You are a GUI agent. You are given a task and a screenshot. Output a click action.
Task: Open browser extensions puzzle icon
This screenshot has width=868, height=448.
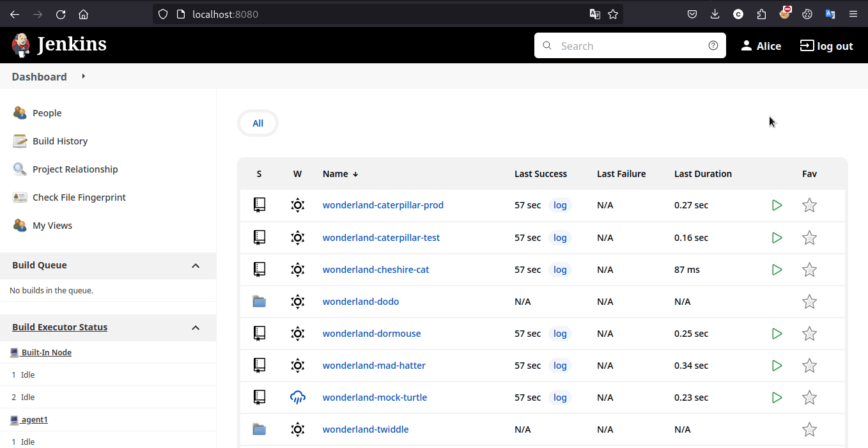pos(761,14)
